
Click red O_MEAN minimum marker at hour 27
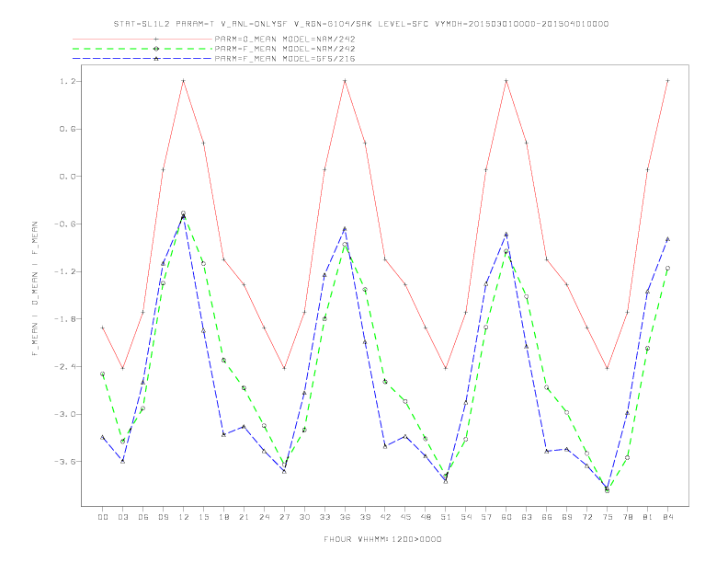tap(284, 368)
